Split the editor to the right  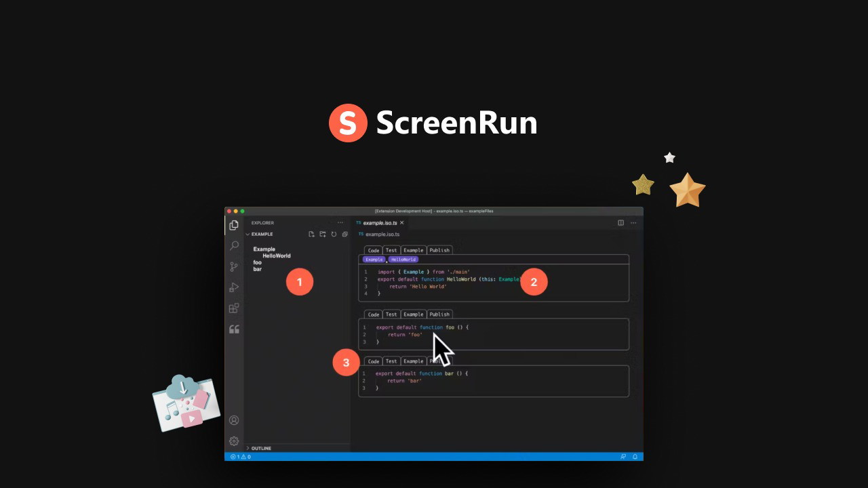click(620, 222)
